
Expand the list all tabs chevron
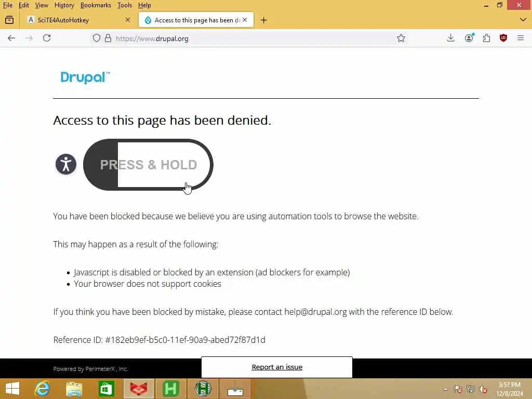pos(523,20)
